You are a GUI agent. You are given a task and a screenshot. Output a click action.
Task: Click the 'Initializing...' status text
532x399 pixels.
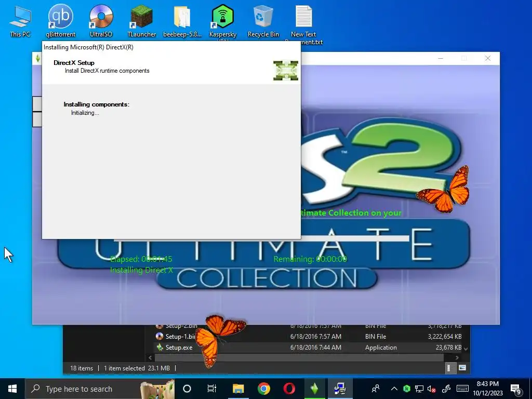[85, 113]
